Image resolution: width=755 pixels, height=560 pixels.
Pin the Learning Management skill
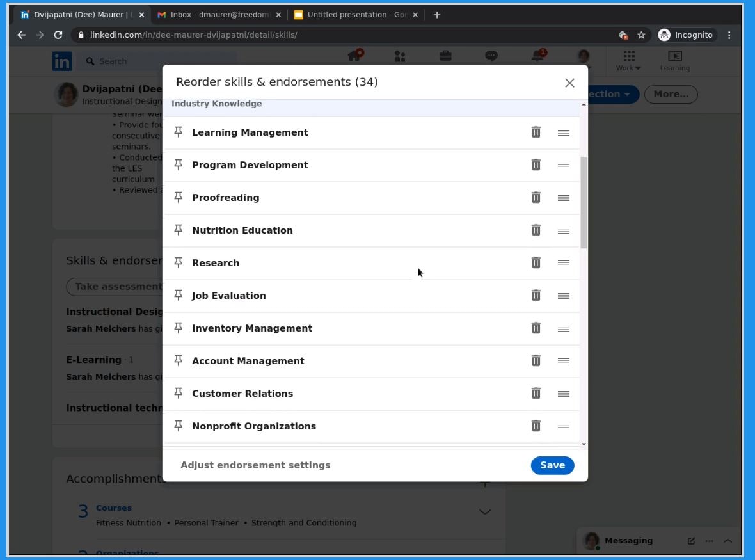(x=178, y=132)
